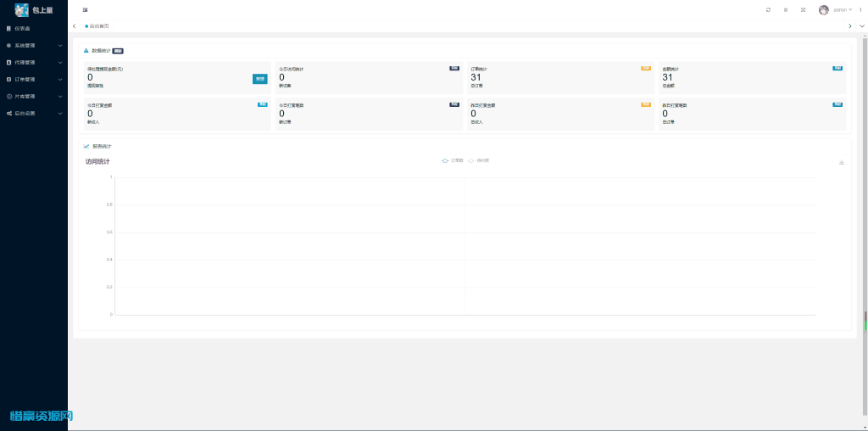The width and height of the screenshot is (868, 431).
Task: Click the blue 管理 button
Action: pyautogui.click(x=259, y=79)
